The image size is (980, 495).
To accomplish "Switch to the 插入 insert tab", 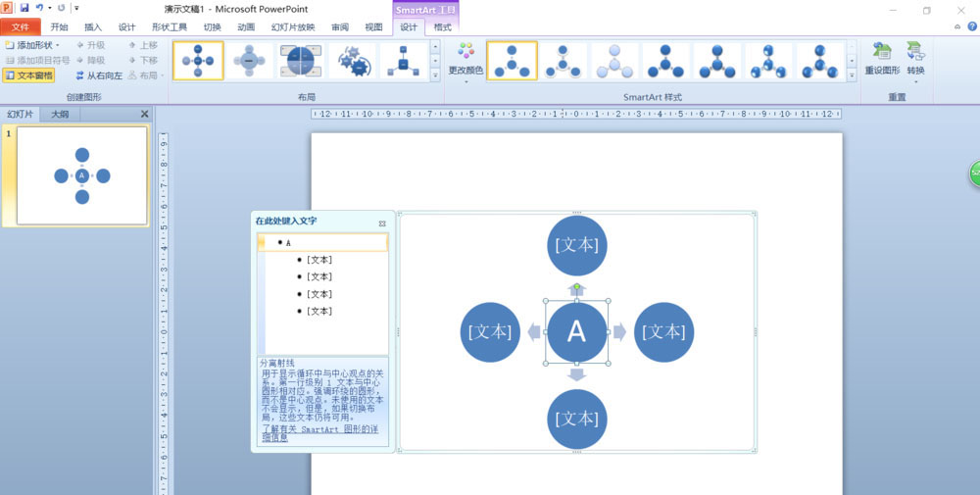I will point(93,26).
